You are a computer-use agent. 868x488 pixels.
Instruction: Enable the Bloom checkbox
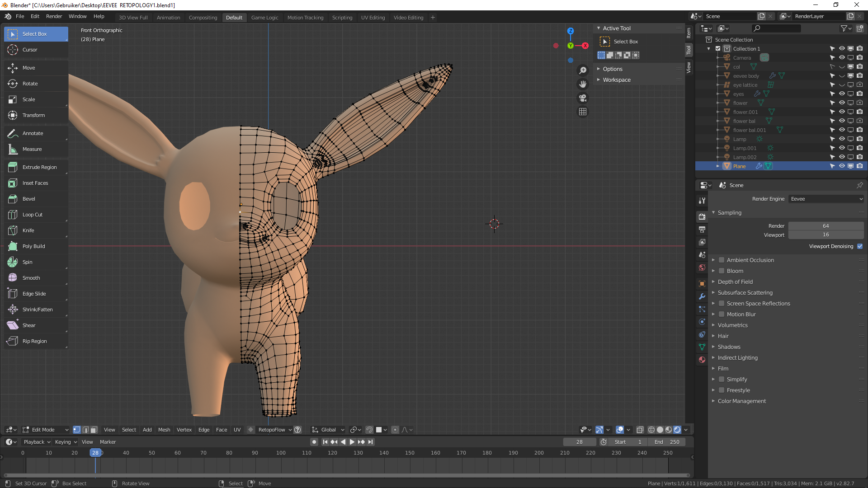(x=722, y=271)
